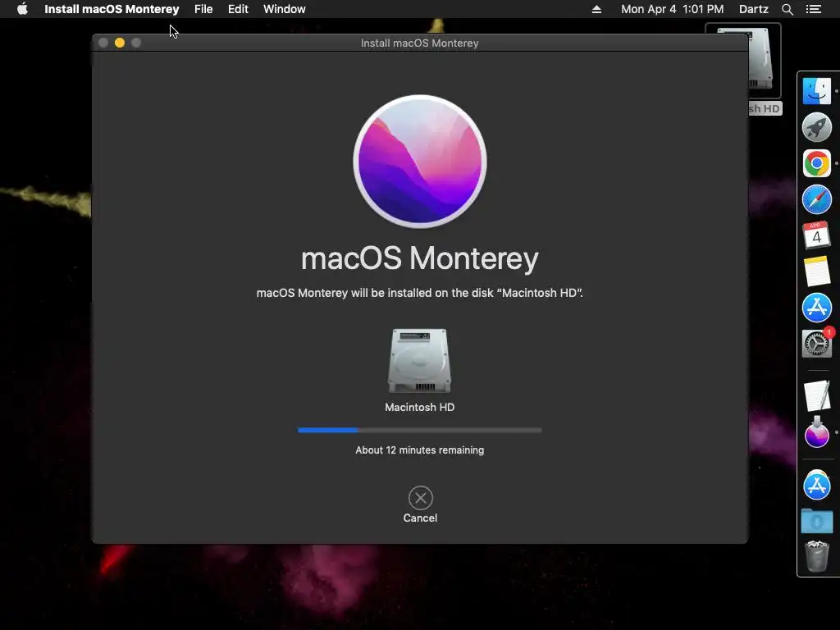
Task: Open Notes from the Dock
Action: (x=816, y=271)
